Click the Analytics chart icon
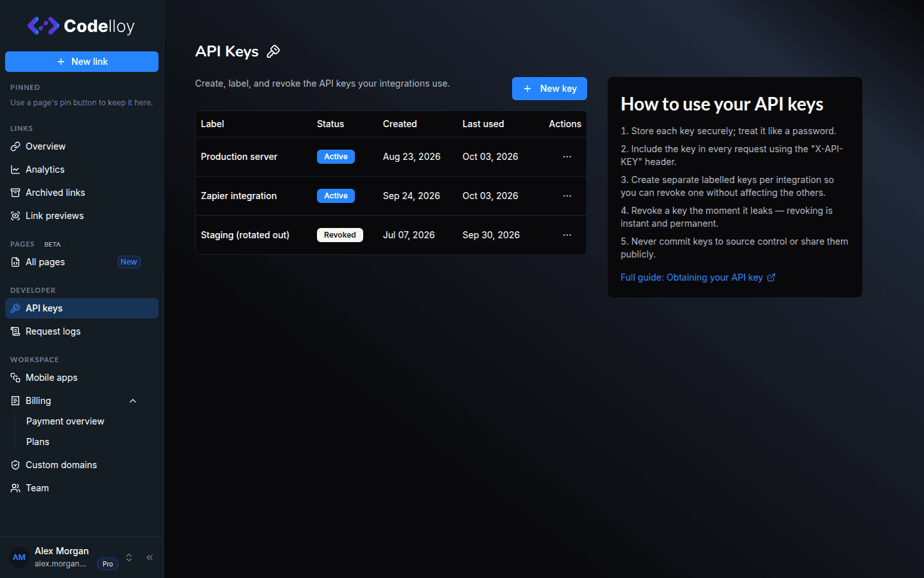Viewport: 924px width, 578px height. pyautogui.click(x=15, y=170)
